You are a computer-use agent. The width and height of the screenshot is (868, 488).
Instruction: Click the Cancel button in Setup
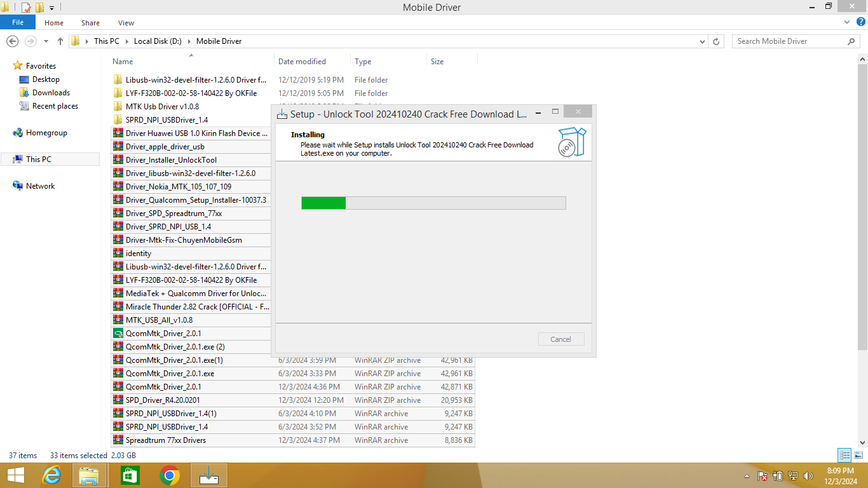pos(560,339)
